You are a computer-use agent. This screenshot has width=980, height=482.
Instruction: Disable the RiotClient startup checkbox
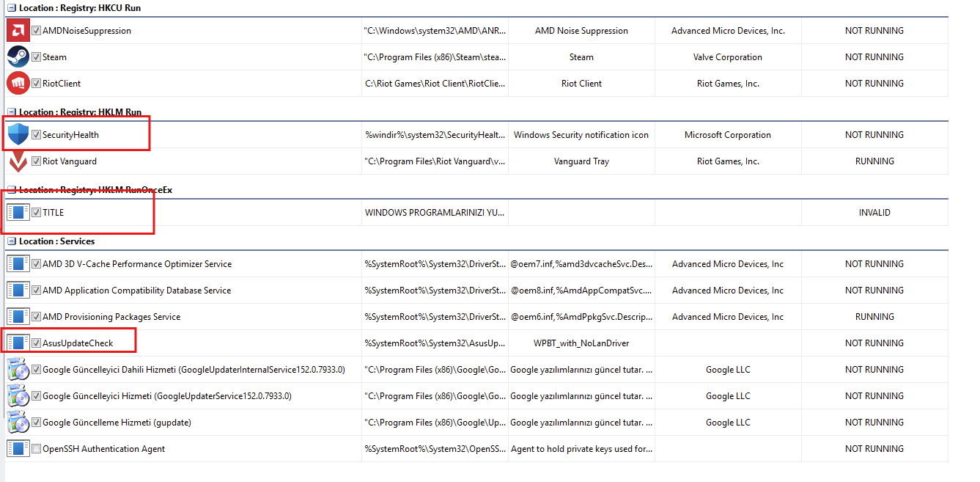tap(36, 84)
